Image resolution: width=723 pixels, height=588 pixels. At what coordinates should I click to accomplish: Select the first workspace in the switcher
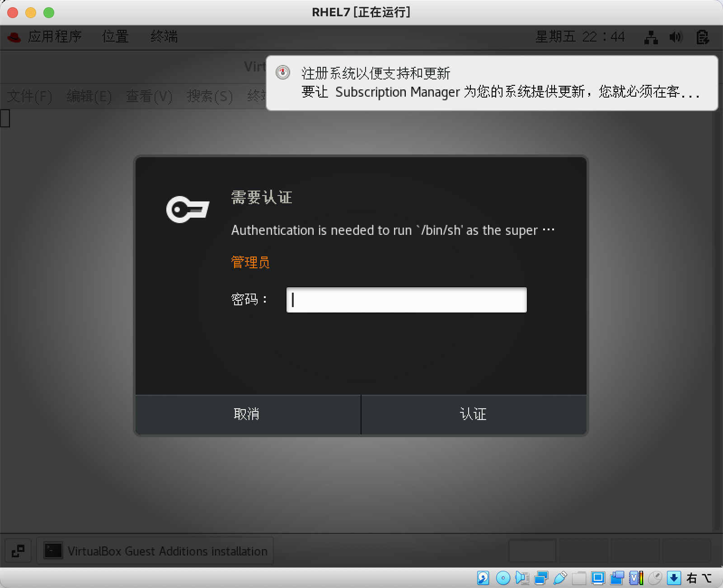tap(532, 551)
